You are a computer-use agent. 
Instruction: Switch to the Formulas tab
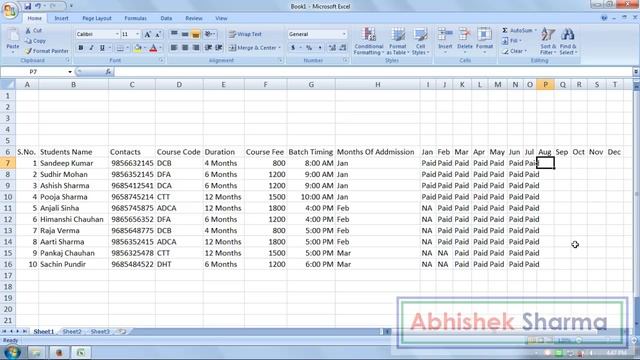(136, 18)
